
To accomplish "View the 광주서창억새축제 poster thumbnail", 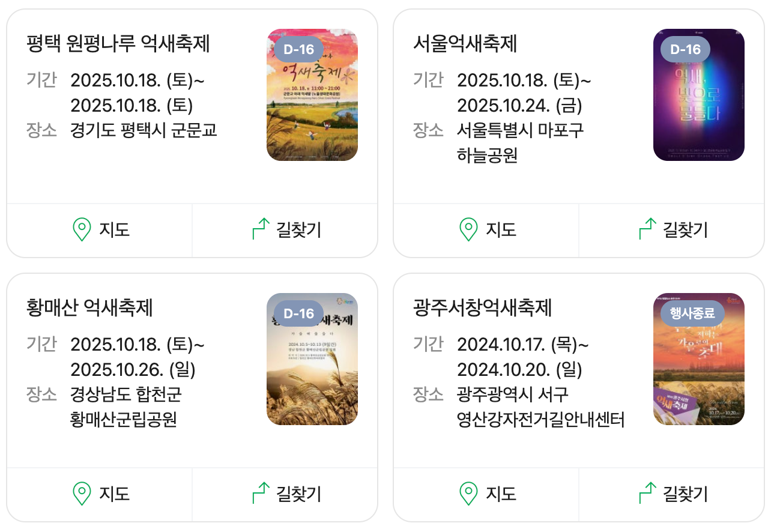I will coord(698,359).
